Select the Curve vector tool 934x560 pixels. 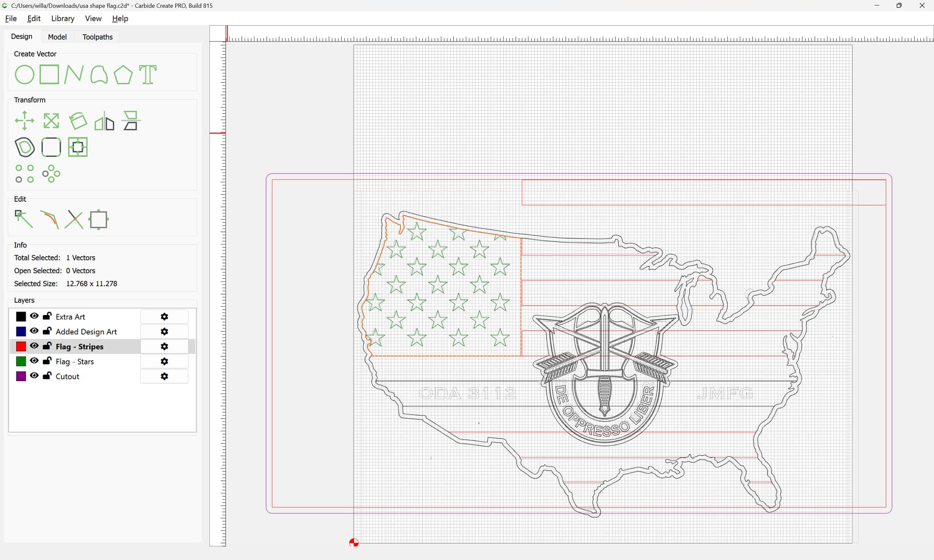point(99,75)
